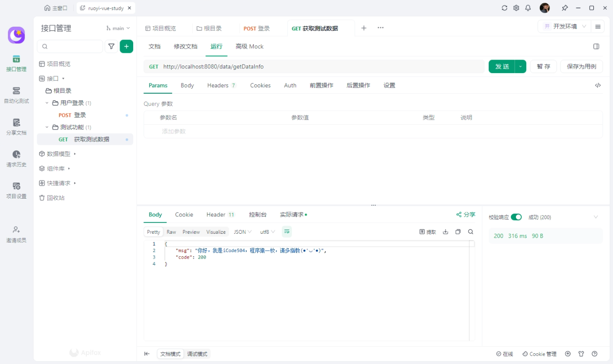The height and width of the screenshot is (364, 613).
Task: Select the Raw response view
Action: click(171, 232)
